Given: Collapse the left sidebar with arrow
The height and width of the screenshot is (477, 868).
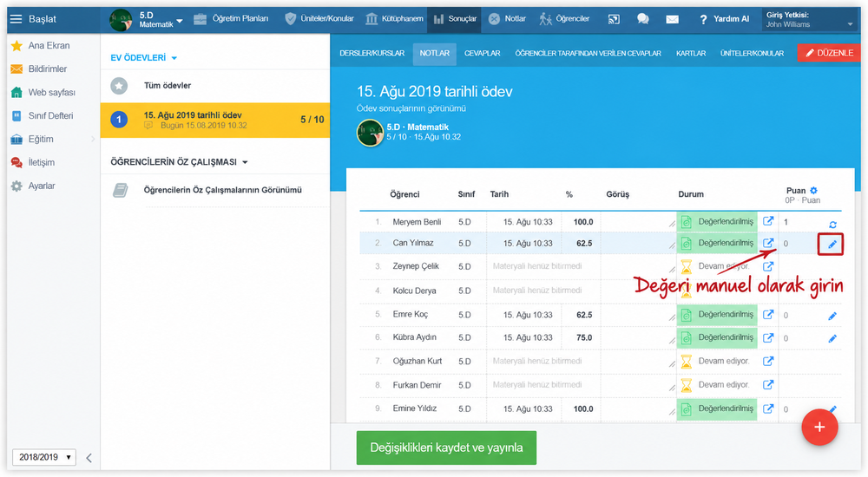Looking at the screenshot, I should [89, 458].
